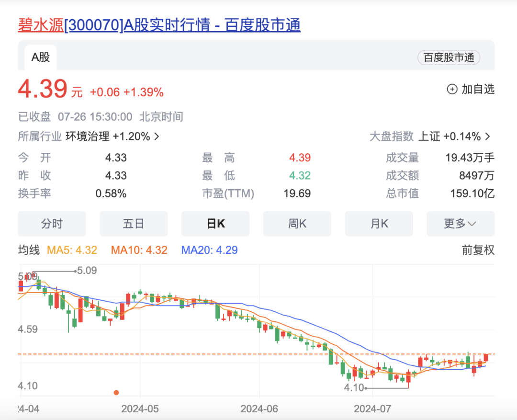Click the last red candlestick on the chart
Viewport: 517px width, 420px height.
486,358
